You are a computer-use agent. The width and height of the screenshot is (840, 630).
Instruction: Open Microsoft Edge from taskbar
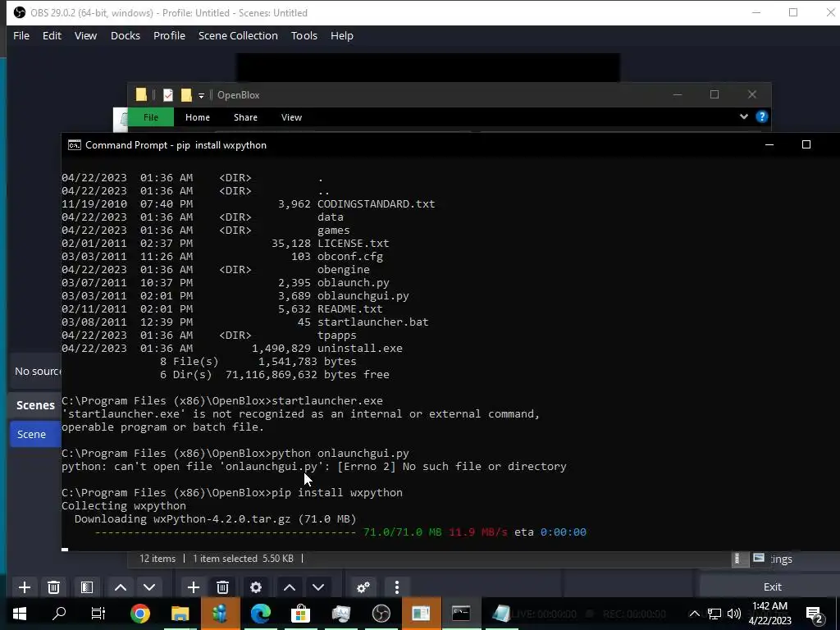pos(260,614)
